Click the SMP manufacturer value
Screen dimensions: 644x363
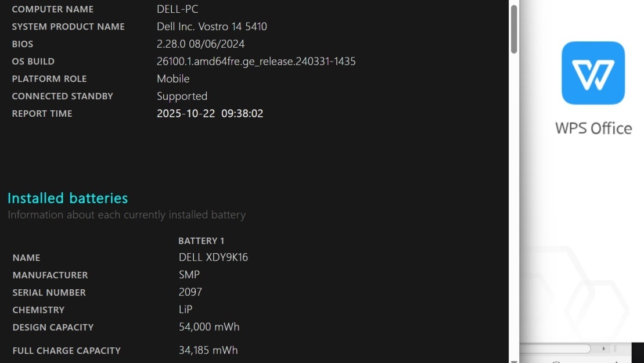pyautogui.click(x=189, y=275)
